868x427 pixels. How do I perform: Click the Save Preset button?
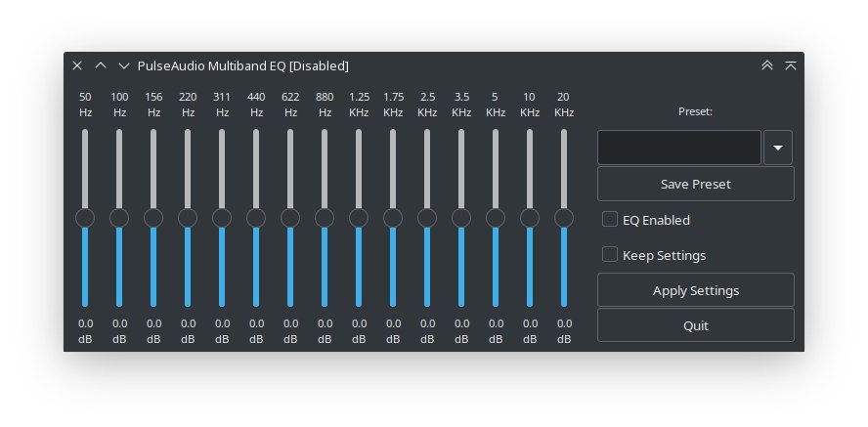coord(695,184)
